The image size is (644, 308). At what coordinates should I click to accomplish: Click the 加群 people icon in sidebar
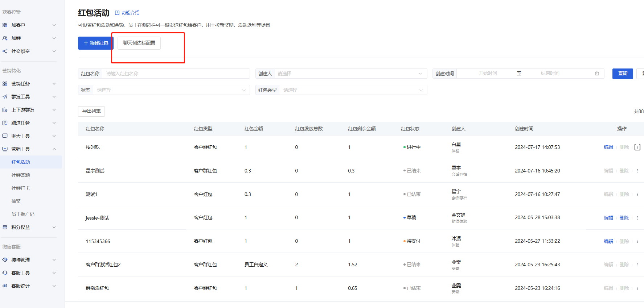pyautogui.click(x=5, y=38)
